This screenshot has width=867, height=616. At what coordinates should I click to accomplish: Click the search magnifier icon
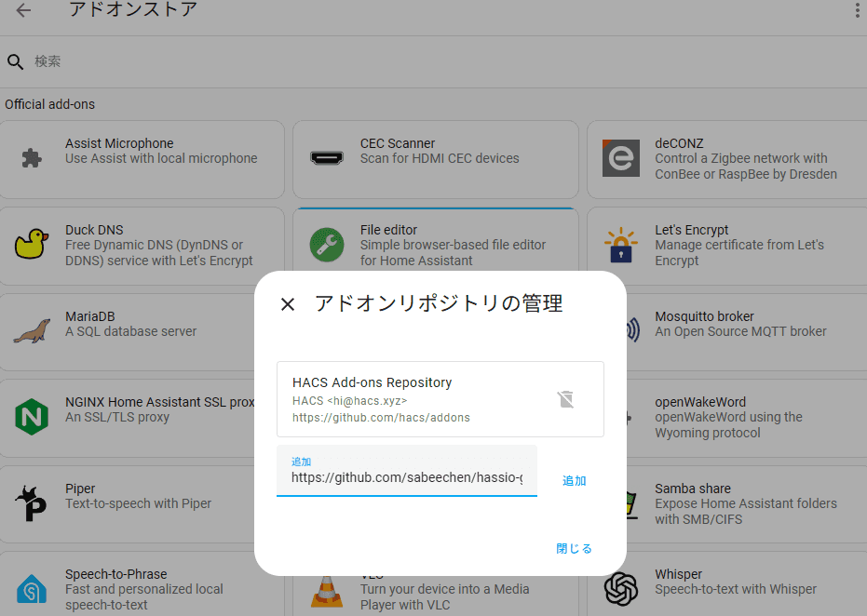click(16, 61)
